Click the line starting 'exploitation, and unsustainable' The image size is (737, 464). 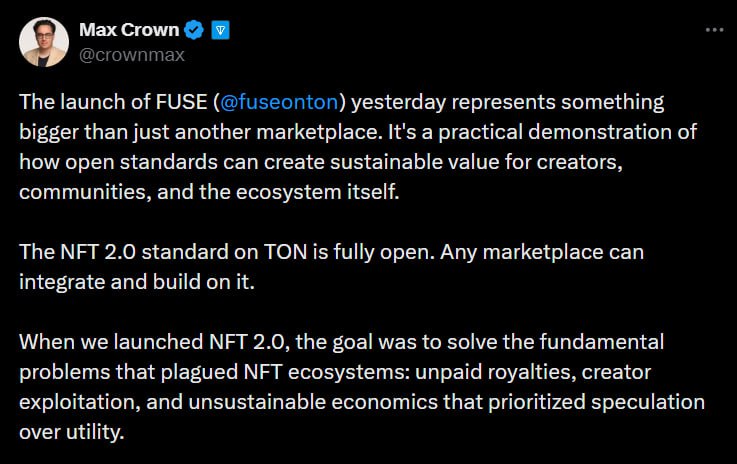(362, 402)
